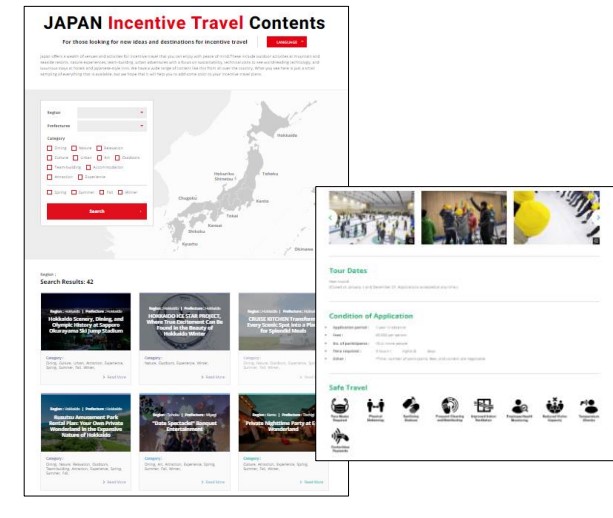This screenshot has height=518, width=613.
Task: Enable the Spring season checkbox
Action: [x=49, y=192]
